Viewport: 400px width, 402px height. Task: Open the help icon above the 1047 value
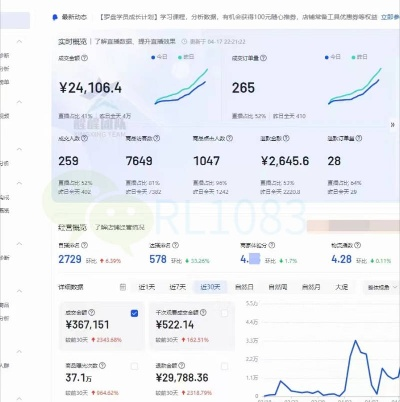[x=229, y=138]
